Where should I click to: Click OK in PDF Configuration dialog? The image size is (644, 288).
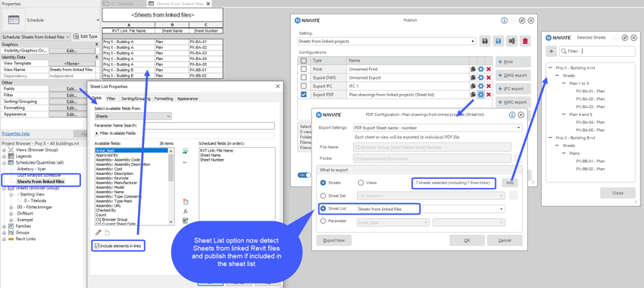[x=467, y=240]
